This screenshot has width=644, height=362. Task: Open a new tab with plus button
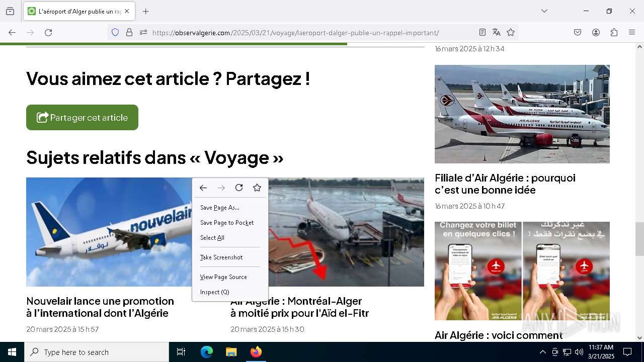pos(146,11)
